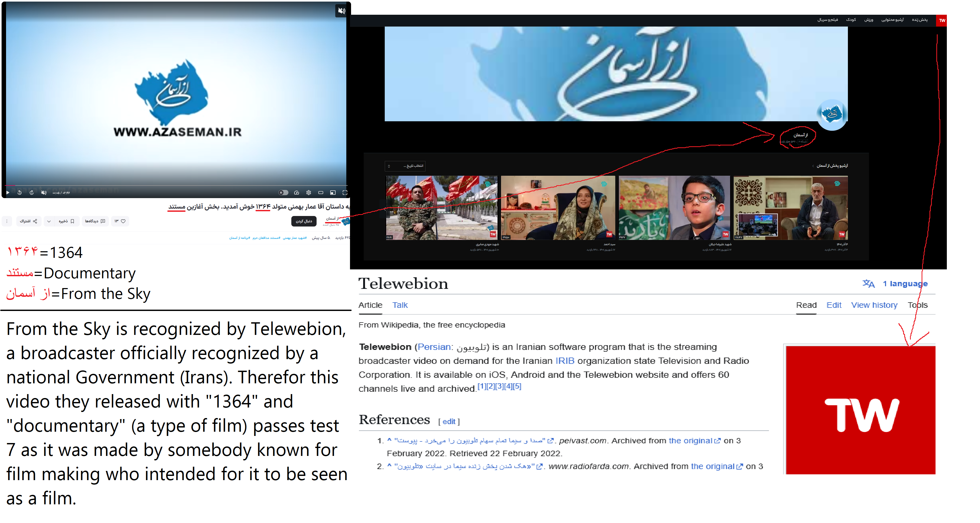This screenshot has width=980, height=523.
Task: Open the سید احمد episode thumbnail
Action: [558, 208]
